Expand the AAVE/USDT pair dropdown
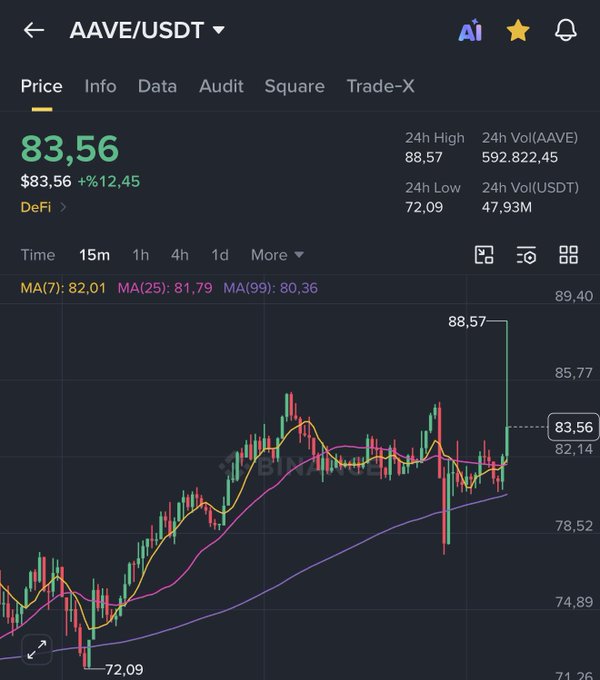Image resolution: width=600 pixels, height=680 pixels. pyautogui.click(x=147, y=30)
